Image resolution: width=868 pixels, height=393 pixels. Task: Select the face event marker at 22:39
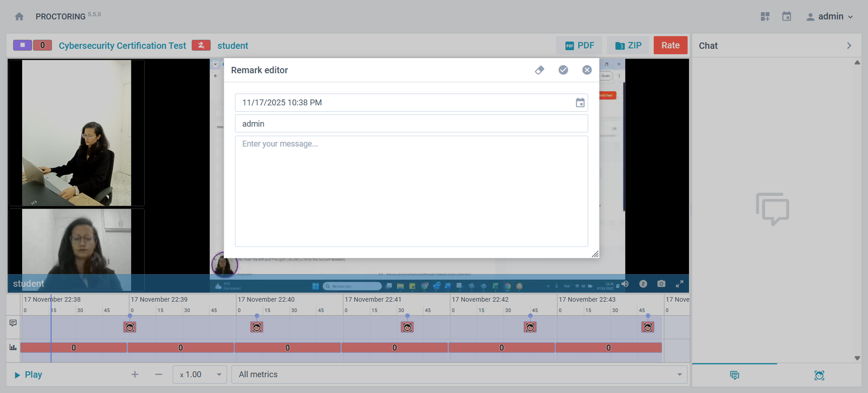(x=130, y=327)
